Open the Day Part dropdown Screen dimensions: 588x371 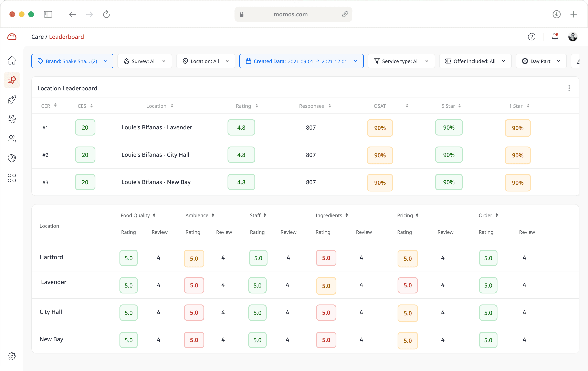click(541, 61)
